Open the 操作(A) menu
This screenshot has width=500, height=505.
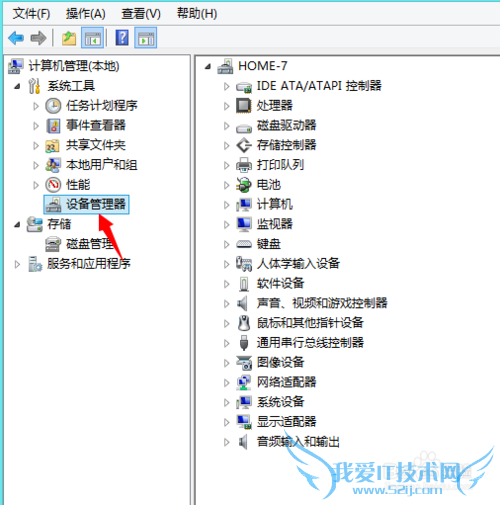[86, 14]
